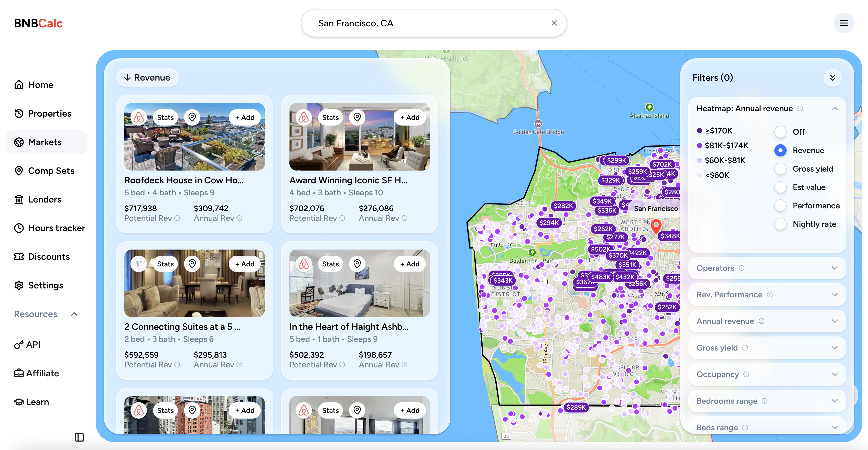The height and width of the screenshot is (450, 868).
Task: Add Award Winning Iconic SF listing
Action: coord(410,117)
